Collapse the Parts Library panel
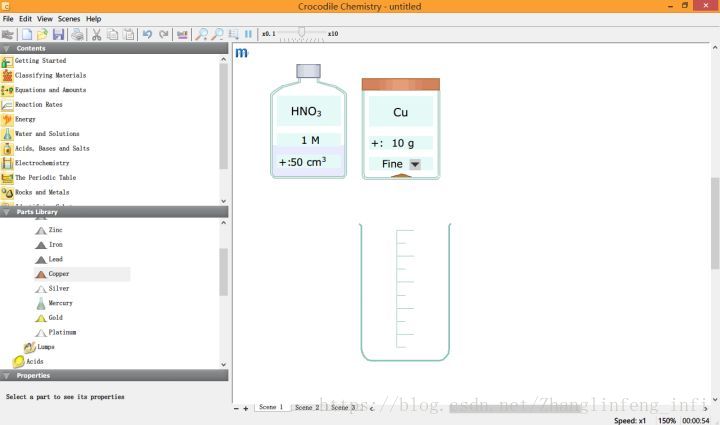Viewport: 720px width, 425px height. point(8,212)
